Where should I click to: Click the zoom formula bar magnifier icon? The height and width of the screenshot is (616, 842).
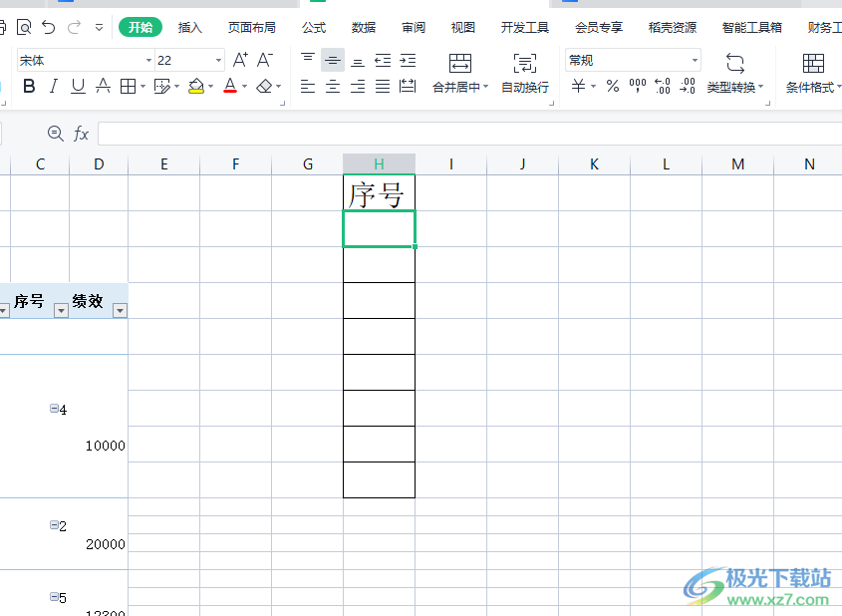(x=56, y=134)
